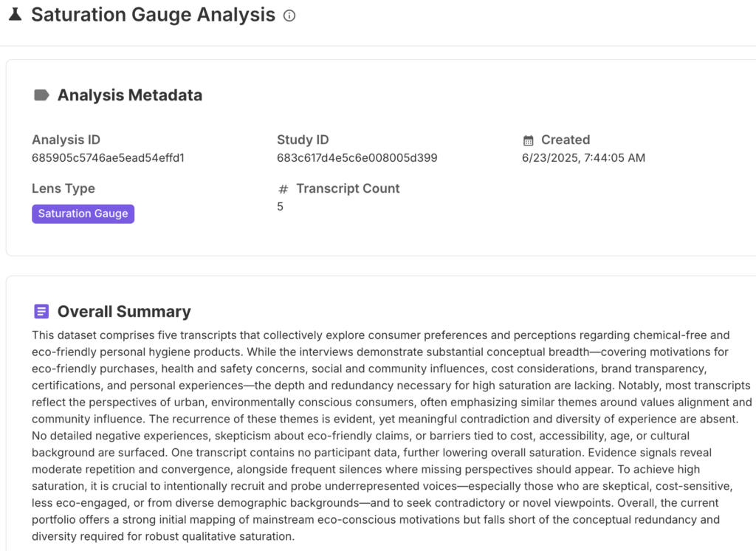
Task: Click the info icon next to Saturation Gauge Analysis
Action: (x=289, y=16)
